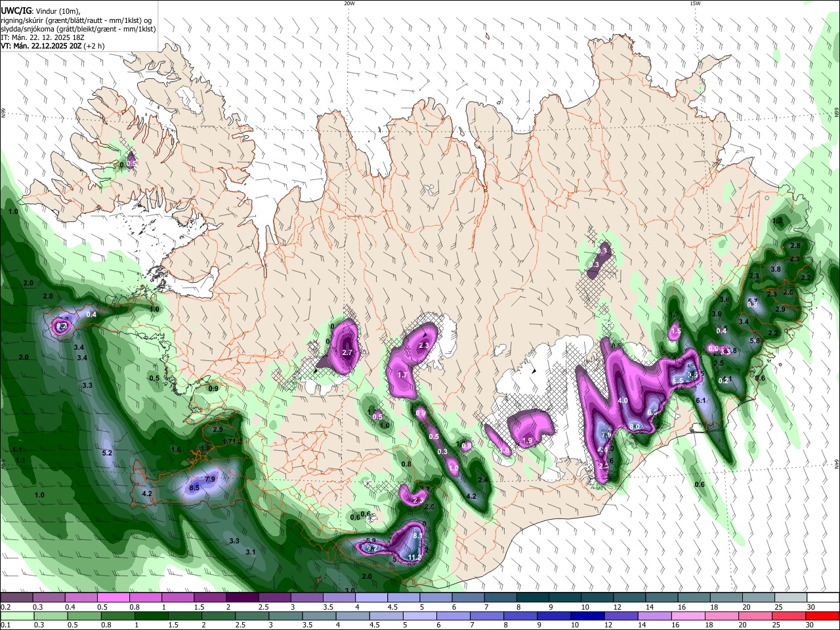The image size is (840, 630).
Task: Click the 8.0 precipitation value on the map
Action: pos(635,427)
